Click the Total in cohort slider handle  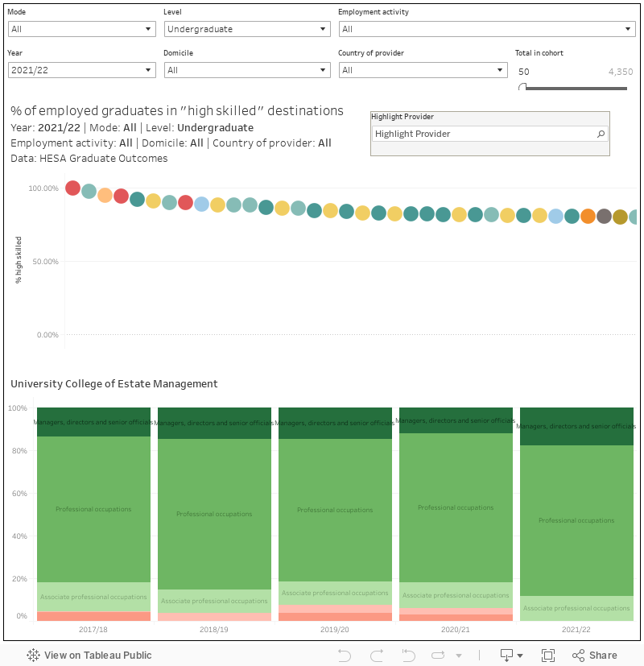(x=523, y=87)
